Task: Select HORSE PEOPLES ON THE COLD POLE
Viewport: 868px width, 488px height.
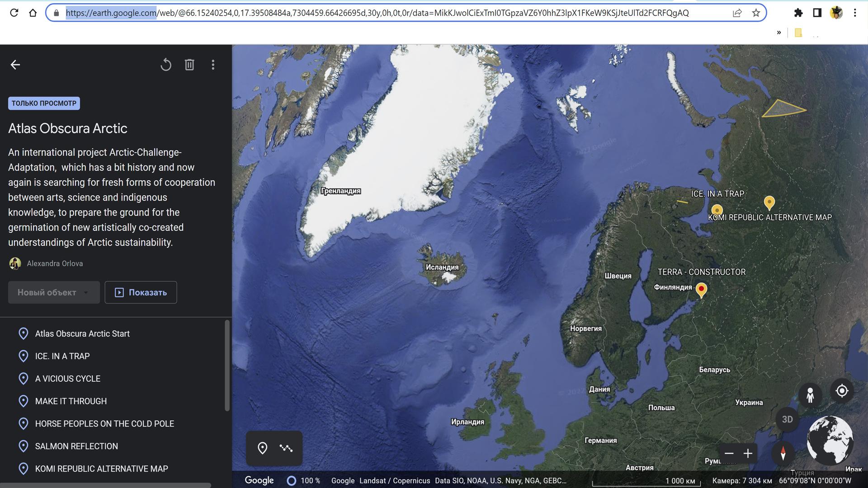Action: [104, 424]
